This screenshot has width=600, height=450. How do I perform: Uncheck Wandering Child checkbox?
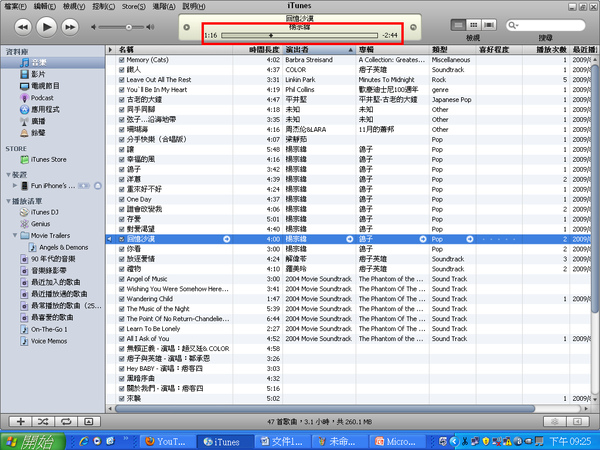click(122, 299)
